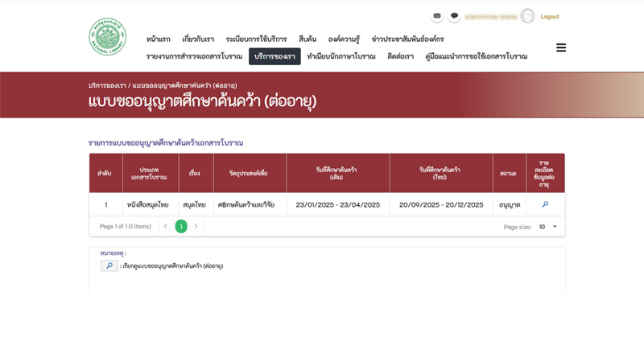Click the National Library logo
The image size is (644, 362).
pyautogui.click(x=107, y=36)
